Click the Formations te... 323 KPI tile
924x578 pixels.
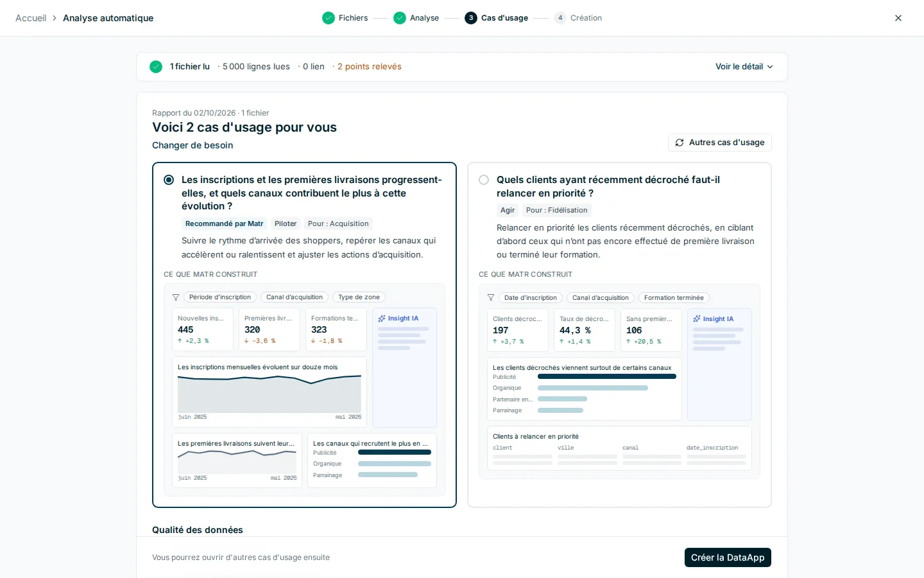point(336,329)
